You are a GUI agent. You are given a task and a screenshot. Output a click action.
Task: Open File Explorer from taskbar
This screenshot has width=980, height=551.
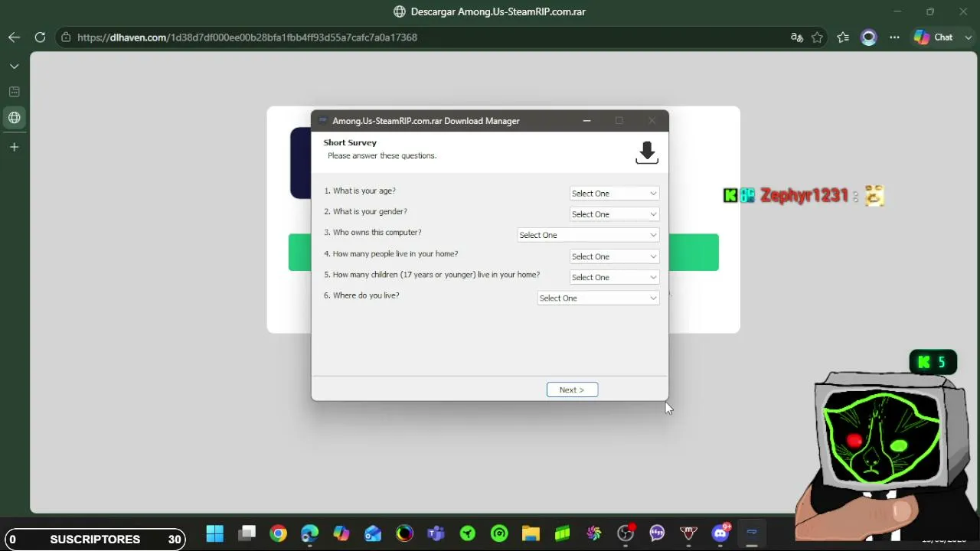tap(531, 533)
